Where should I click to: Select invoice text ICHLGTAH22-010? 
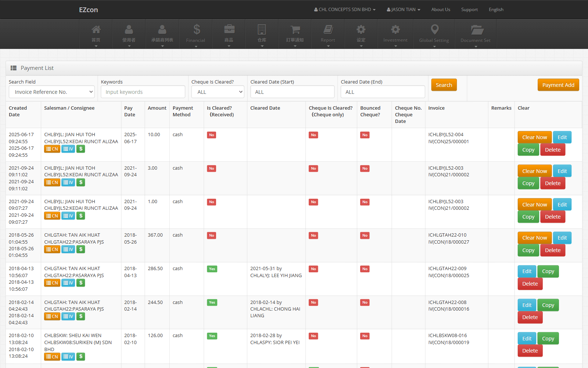click(x=447, y=235)
